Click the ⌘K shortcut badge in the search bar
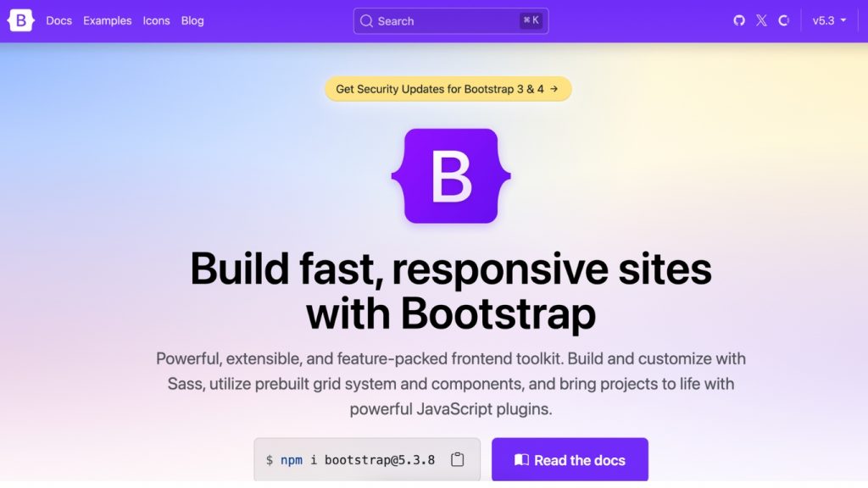This screenshot has height=488, width=868. click(x=531, y=20)
